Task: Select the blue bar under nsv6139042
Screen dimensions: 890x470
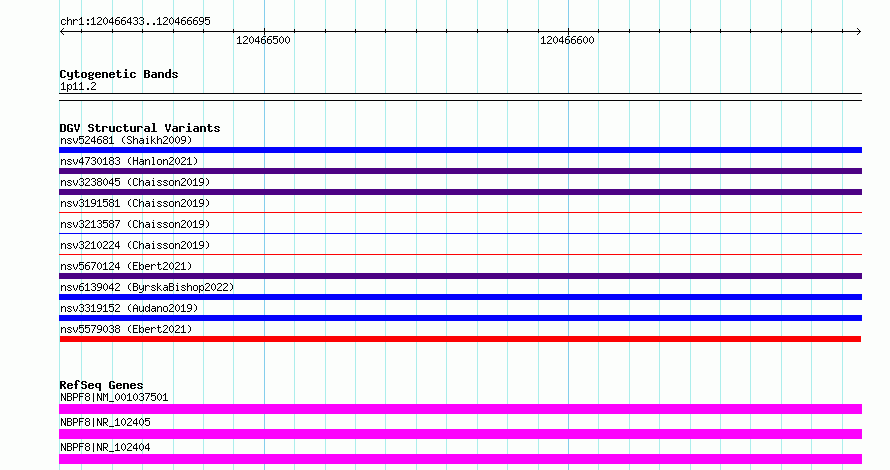Action: pyautogui.click(x=460, y=297)
